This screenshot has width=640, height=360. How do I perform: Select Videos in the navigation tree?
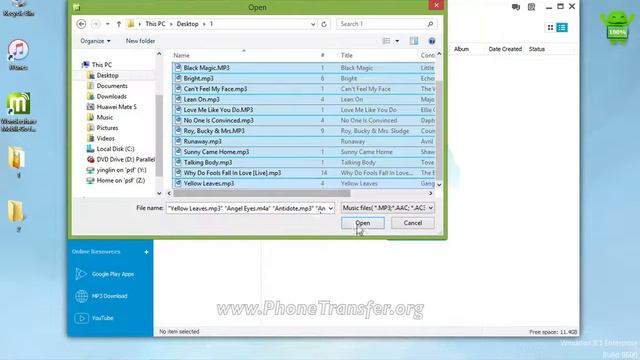click(100, 138)
